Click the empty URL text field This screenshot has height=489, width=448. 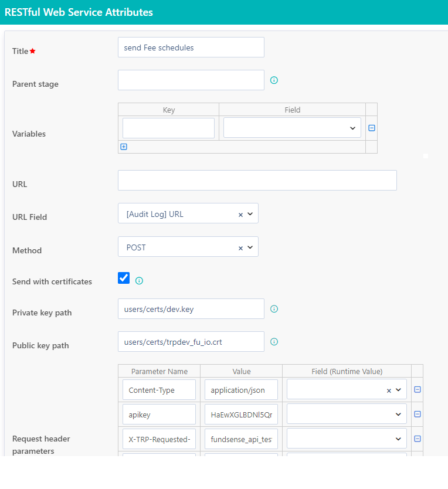[257, 181]
